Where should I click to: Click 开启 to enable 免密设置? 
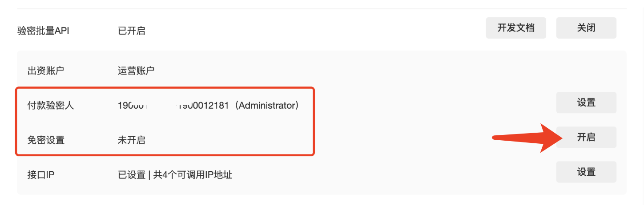586,137
